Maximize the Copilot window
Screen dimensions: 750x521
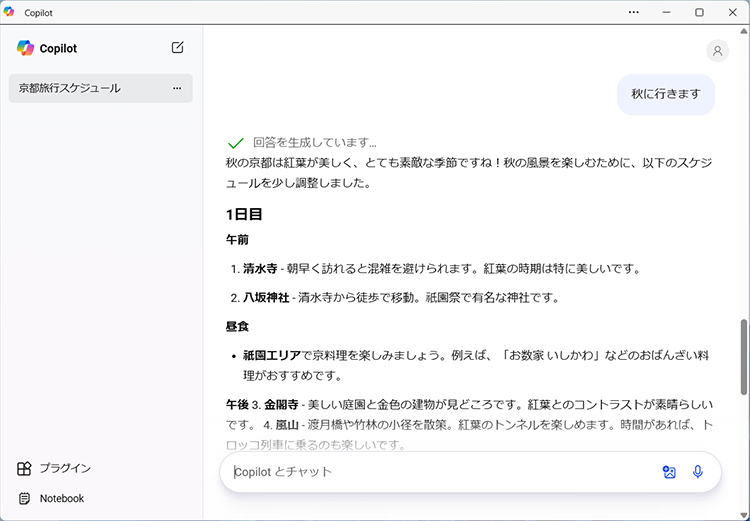coord(699,12)
